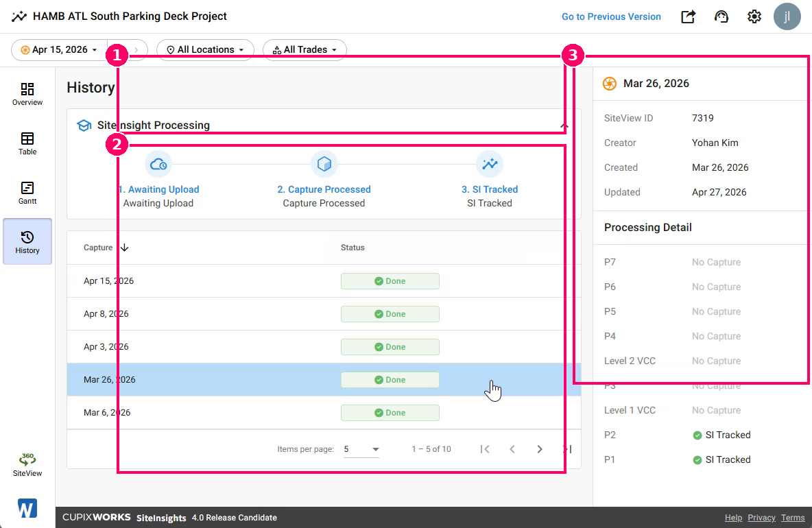The height and width of the screenshot is (528, 812).
Task: Click the '2. Capture Processed' step label
Action: pos(324,189)
